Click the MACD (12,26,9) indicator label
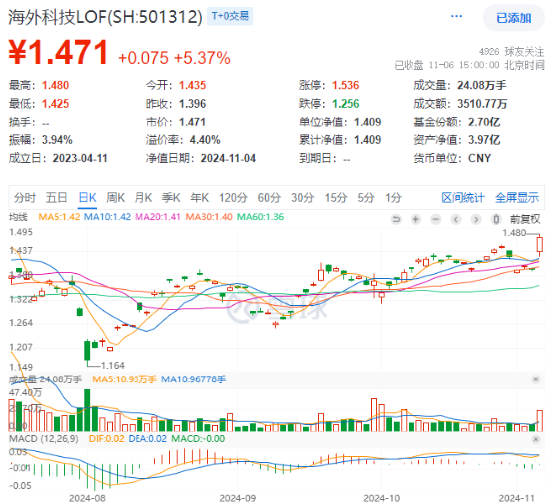Image resolution: width=550 pixels, height=504 pixels. 43,439
